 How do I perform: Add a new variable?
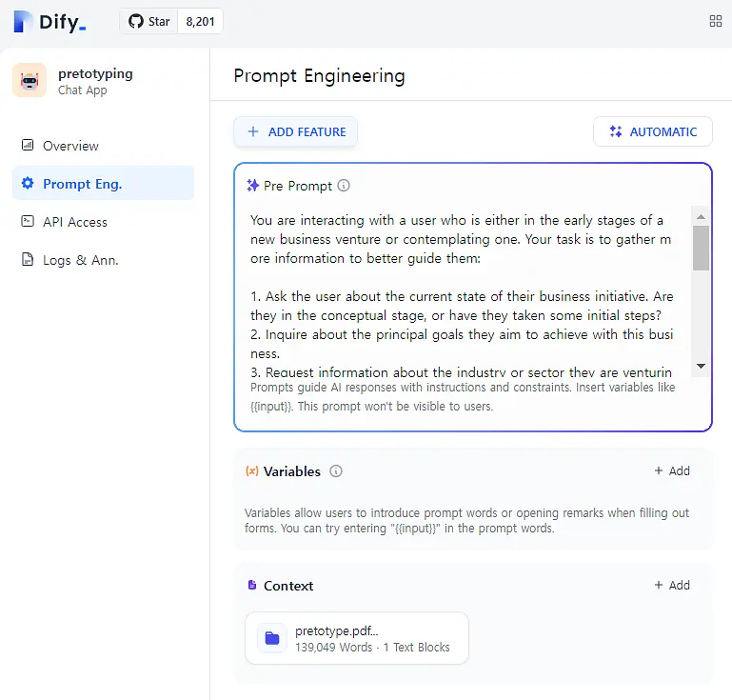(672, 470)
